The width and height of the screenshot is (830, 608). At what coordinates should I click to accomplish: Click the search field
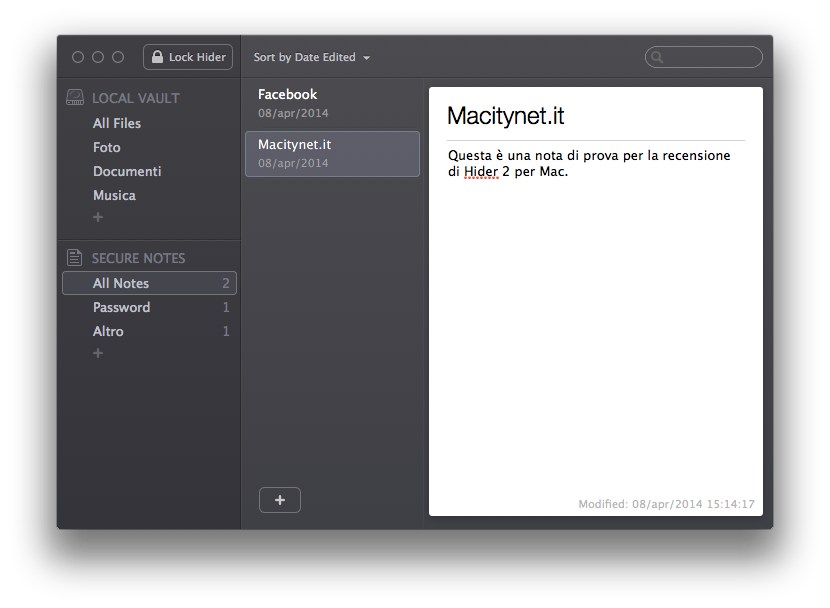[x=703, y=57]
